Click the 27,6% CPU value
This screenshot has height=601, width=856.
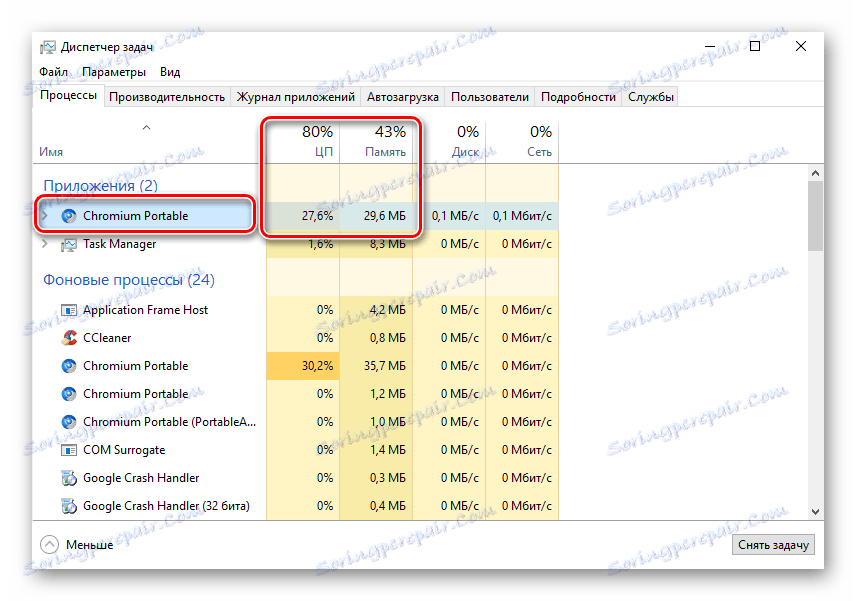tap(317, 216)
